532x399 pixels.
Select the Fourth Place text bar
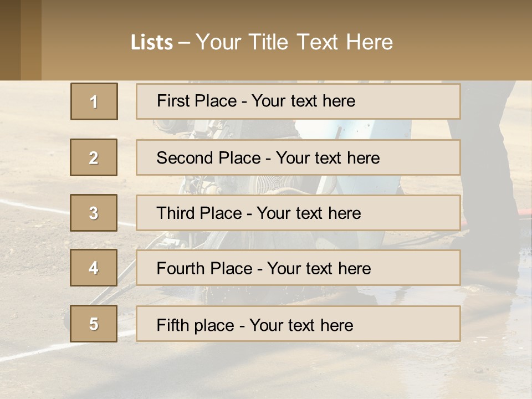tap(298, 268)
